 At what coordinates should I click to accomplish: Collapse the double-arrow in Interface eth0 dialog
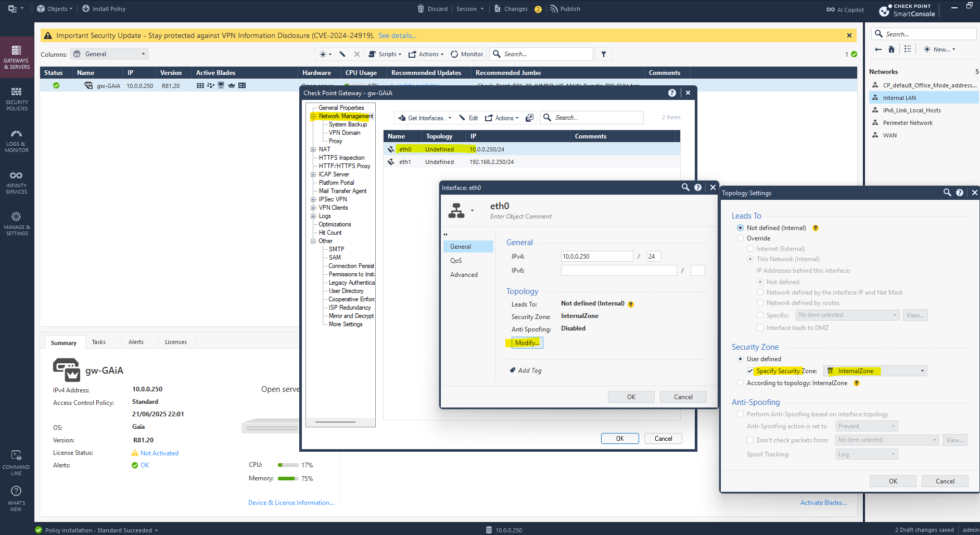(x=446, y=234)
